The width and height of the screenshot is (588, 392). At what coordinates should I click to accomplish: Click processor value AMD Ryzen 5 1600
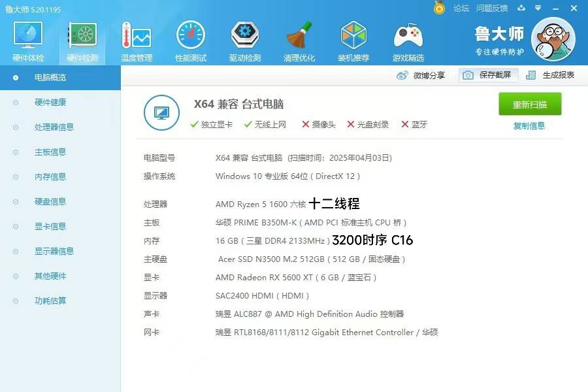click(x=261, y=204)
